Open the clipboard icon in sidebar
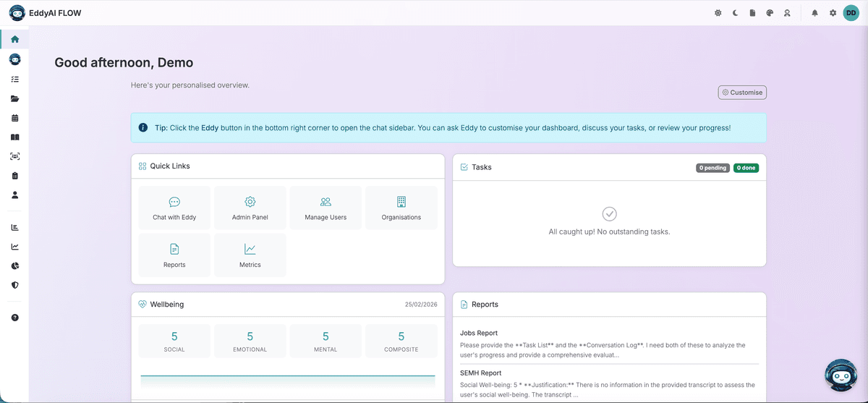 point(14,176)
